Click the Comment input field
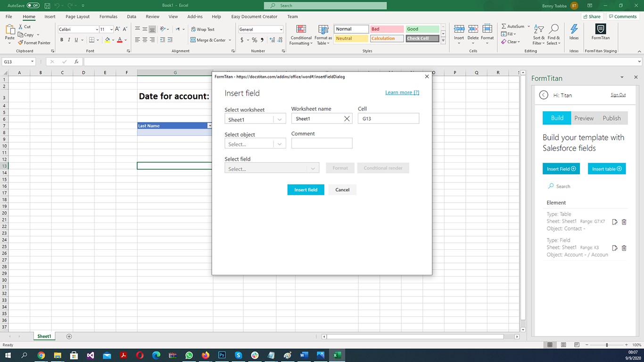The image size is (644, 362). tap(322, 143)
